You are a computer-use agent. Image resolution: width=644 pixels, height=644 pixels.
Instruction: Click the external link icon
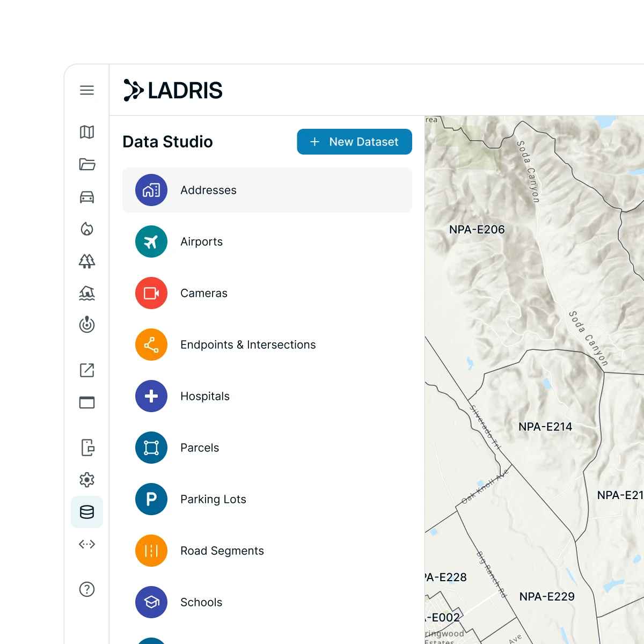87,370
